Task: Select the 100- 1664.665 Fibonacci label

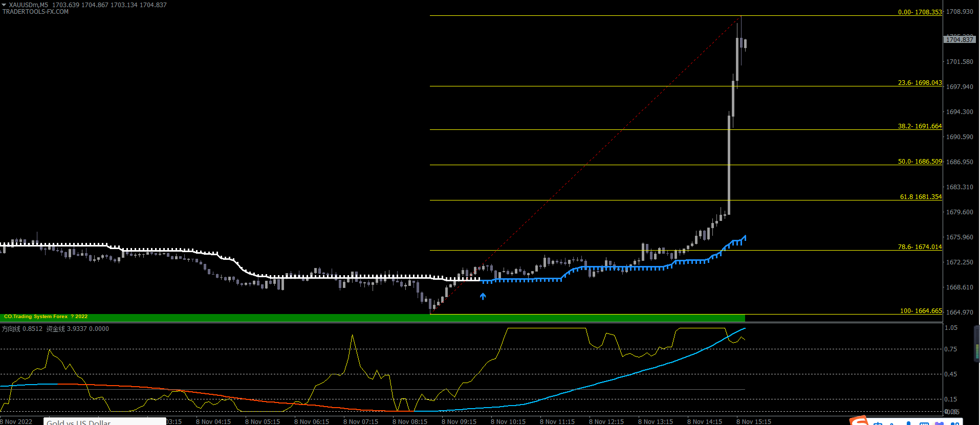Action: [x=921, y=310]
